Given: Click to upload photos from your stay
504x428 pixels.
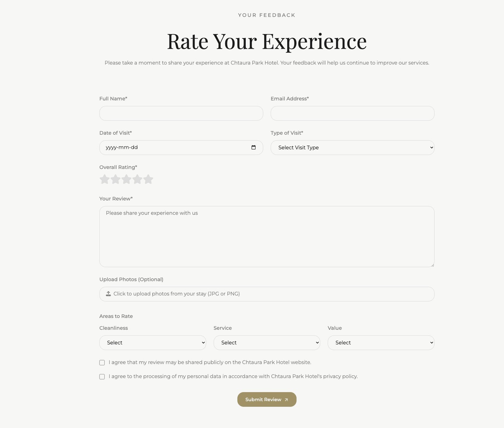Looking at the screenshot, I should [267, 293].
